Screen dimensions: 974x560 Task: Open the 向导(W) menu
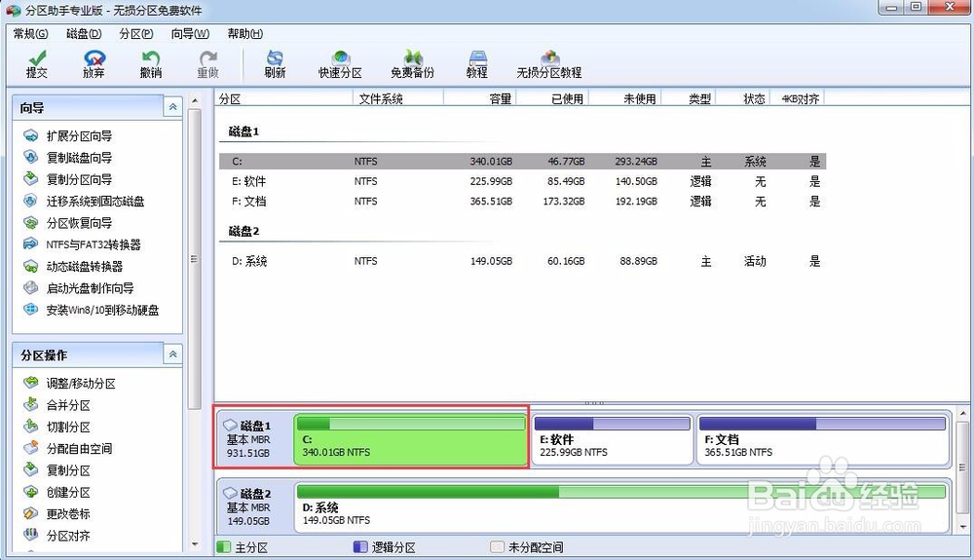click(190, 33)
